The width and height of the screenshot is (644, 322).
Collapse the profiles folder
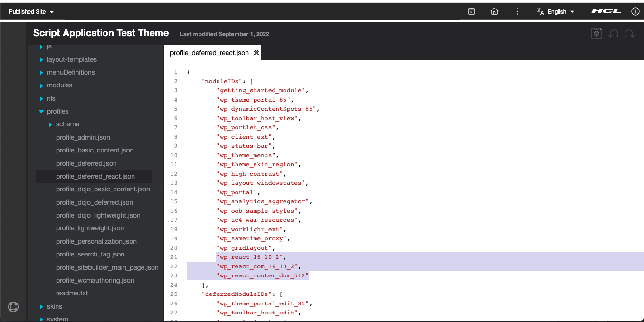(41, 111)
